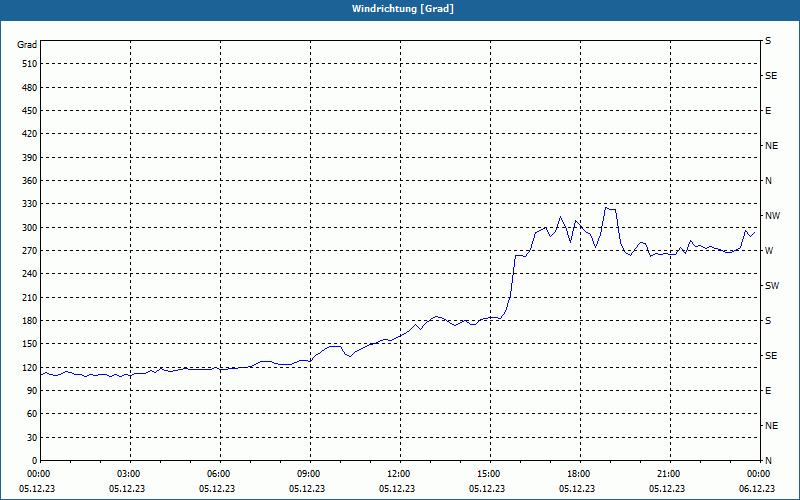Select the y-axis value "480"

[30, 87]
